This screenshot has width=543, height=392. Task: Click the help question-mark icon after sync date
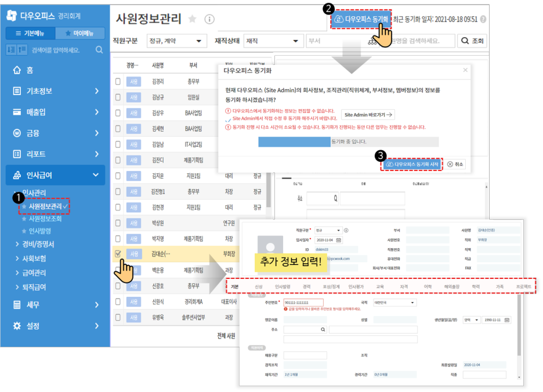pos(483,19)
